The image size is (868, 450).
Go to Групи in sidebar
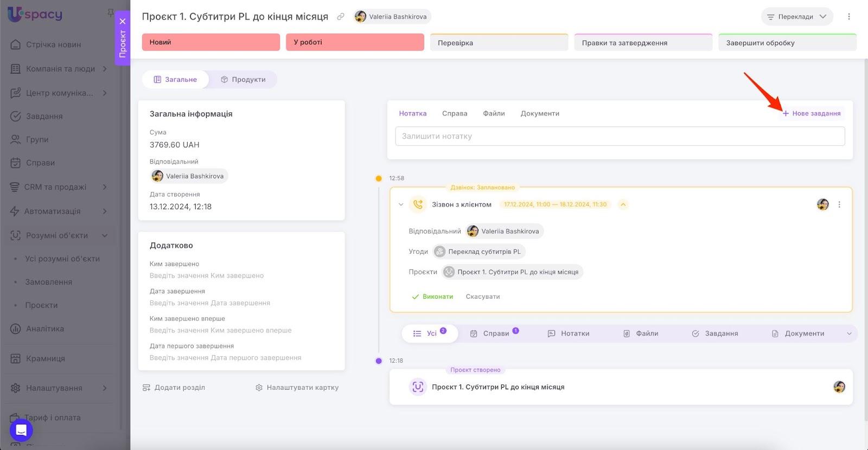(30, 139)
